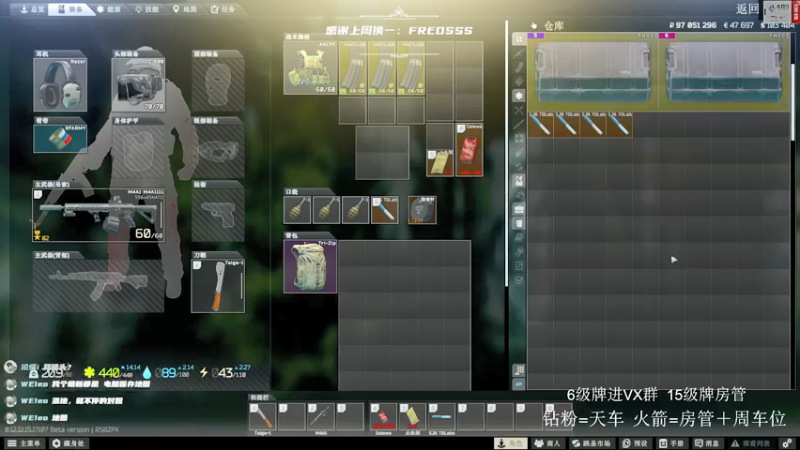Click the empty eyewear slot
The height and width of the screenshot is (450, 800).
218,151
